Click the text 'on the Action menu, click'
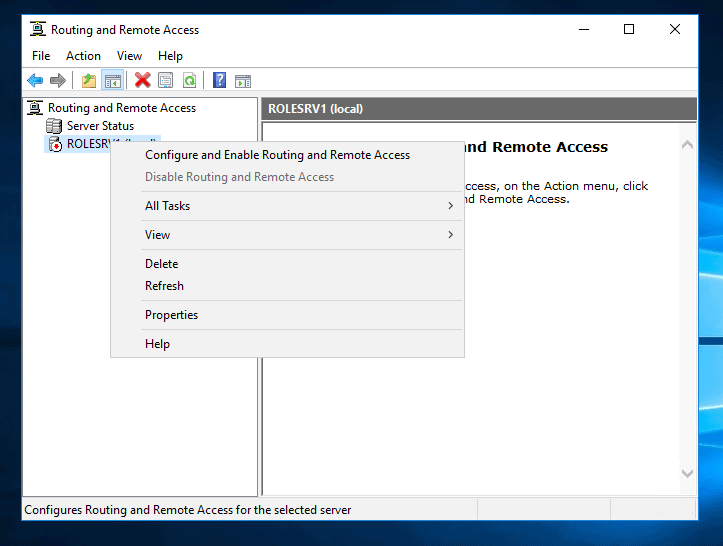 pyautogui.click(x=576, y=186)
